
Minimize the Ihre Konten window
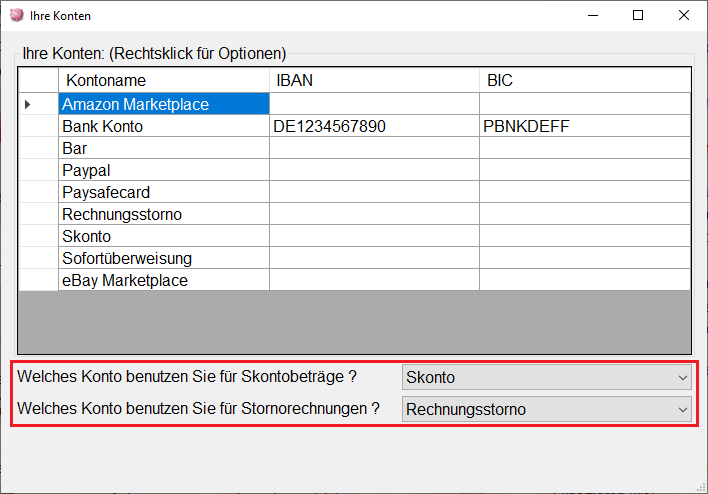tap(593, 15)
